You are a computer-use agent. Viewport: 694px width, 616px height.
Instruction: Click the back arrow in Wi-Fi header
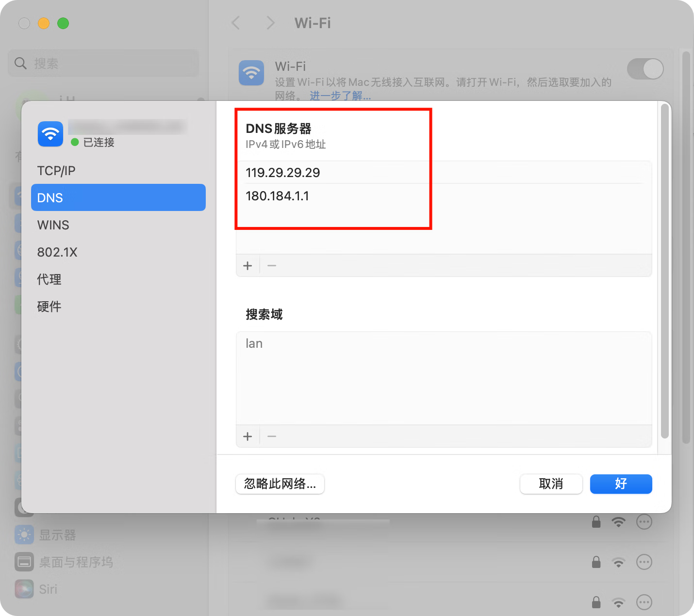coord(236,23)
